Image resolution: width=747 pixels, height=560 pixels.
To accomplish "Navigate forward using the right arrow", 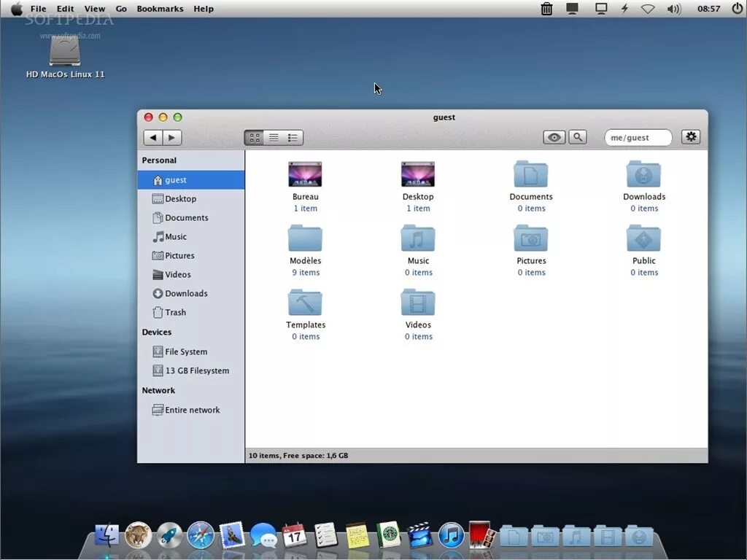I will (172, 137).
